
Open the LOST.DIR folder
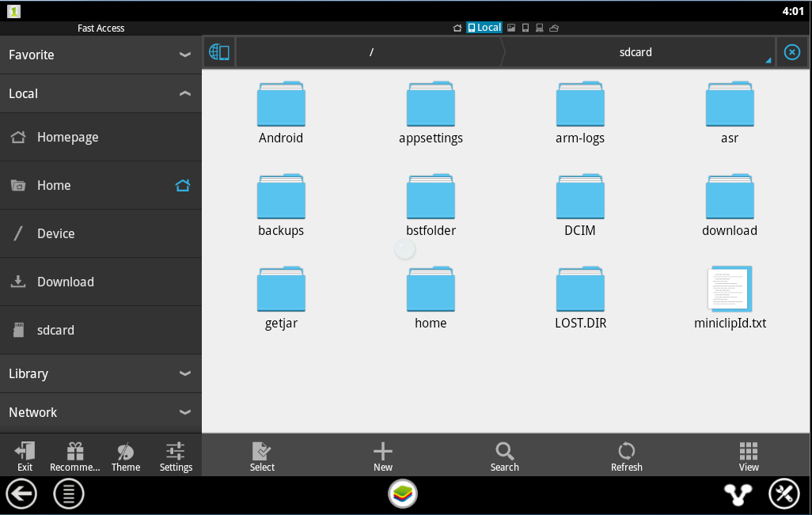580,298
